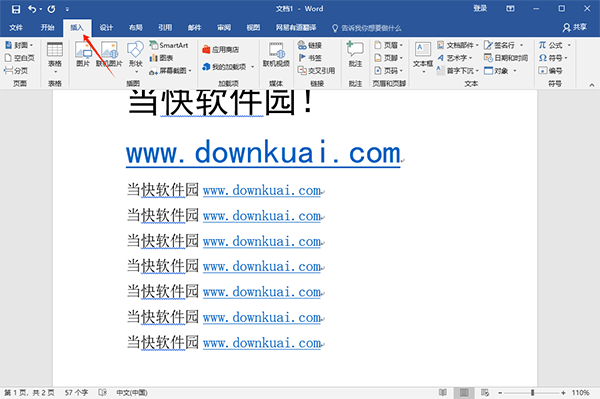Click the Save icon in the title bar
600x399 pixels.
coord(16,9)
